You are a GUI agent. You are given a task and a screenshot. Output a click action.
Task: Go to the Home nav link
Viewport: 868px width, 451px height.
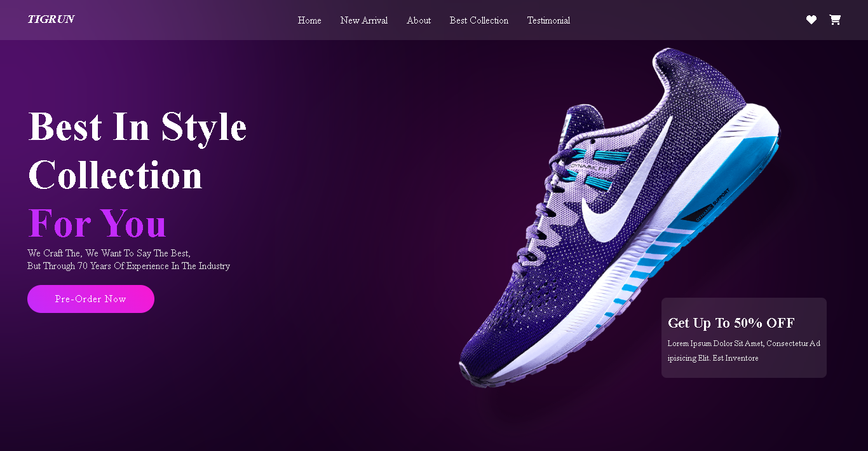click(x=309, y=20)
